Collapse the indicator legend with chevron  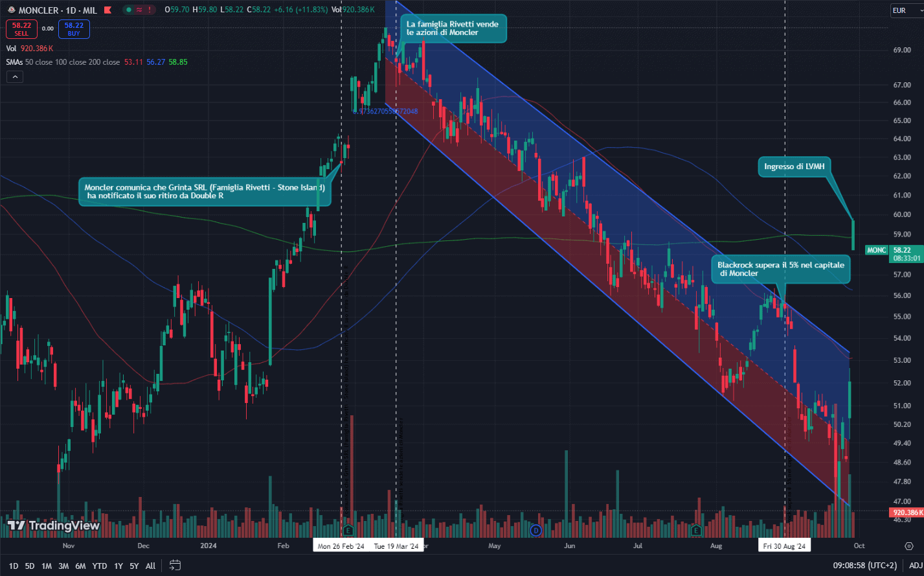pos(15,76)
